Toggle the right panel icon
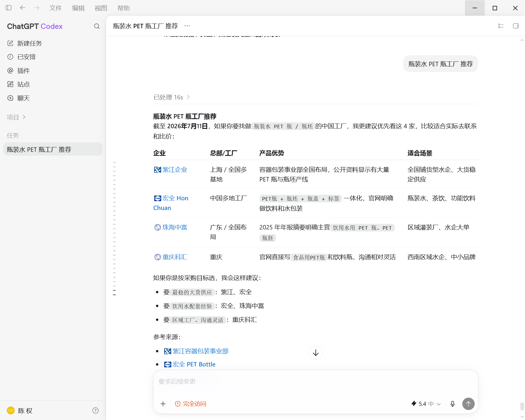The image size is (525, 420). coord(516,26)
